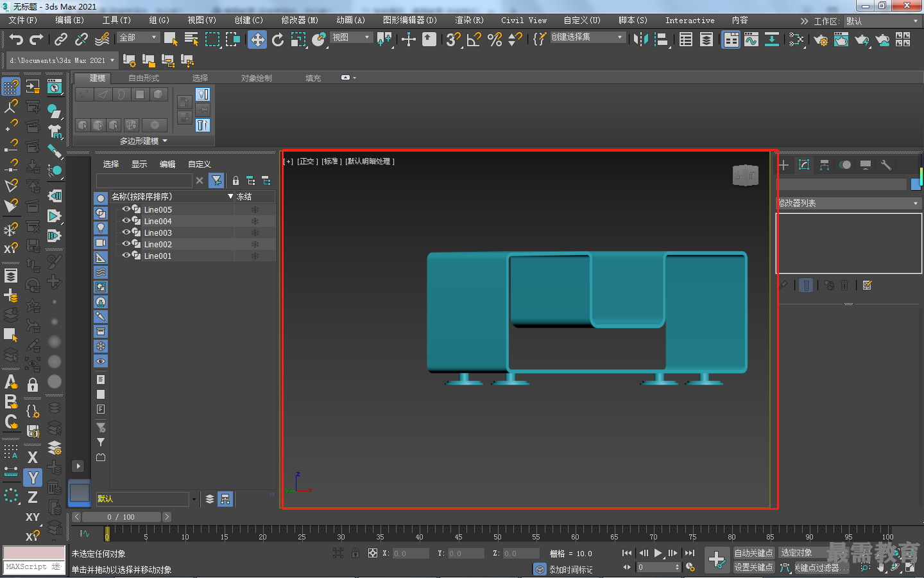The width and height of the screenshot is (924, 578).
Task: Expand the 多边形建模 panel arrow
Action: pos(165,141)
